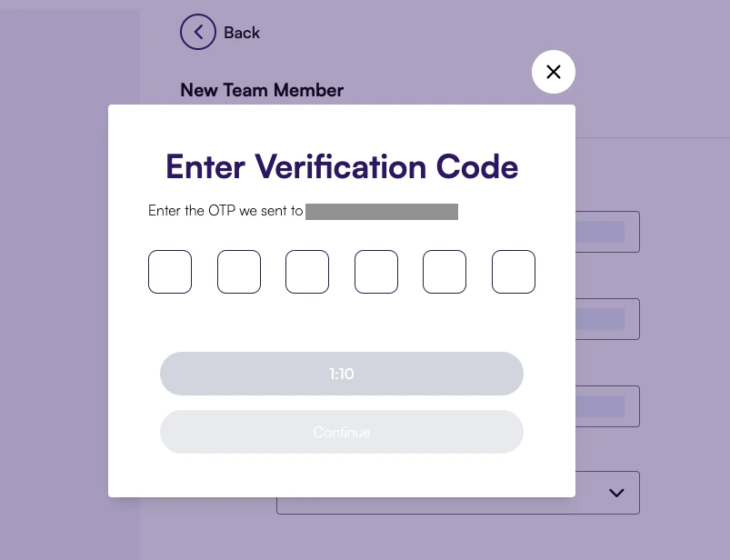This screenshot has height=560, width=730.
Task: Click the sixth OTP digit box
Action: coord(513,271)
